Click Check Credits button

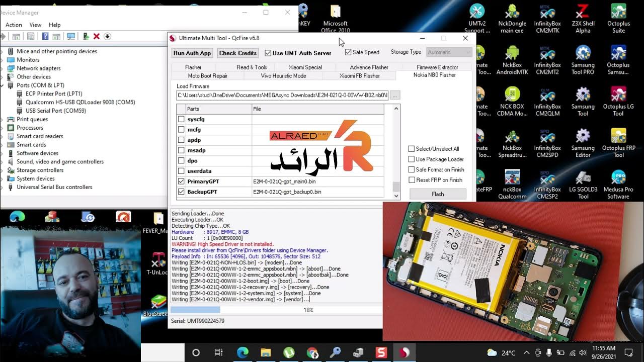(238, 53)
